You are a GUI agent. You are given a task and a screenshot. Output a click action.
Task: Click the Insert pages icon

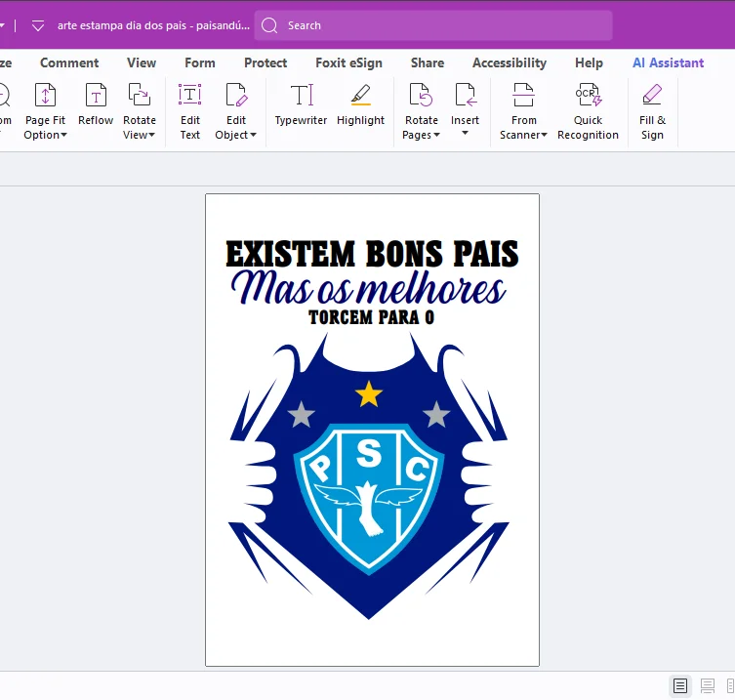465,95
